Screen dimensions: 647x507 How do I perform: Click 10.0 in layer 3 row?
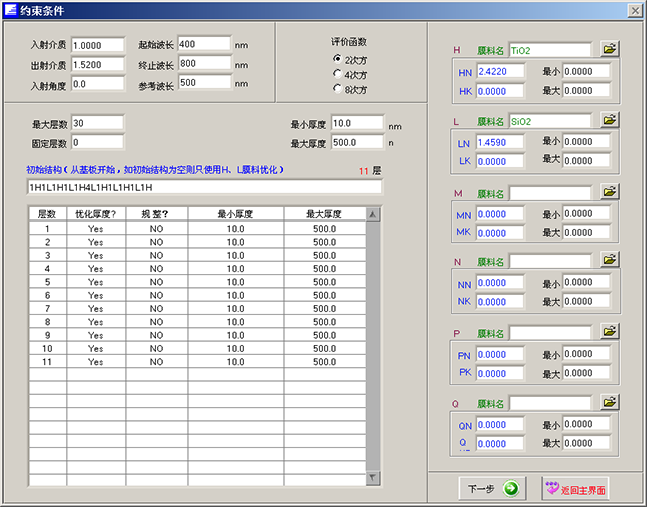236,255
